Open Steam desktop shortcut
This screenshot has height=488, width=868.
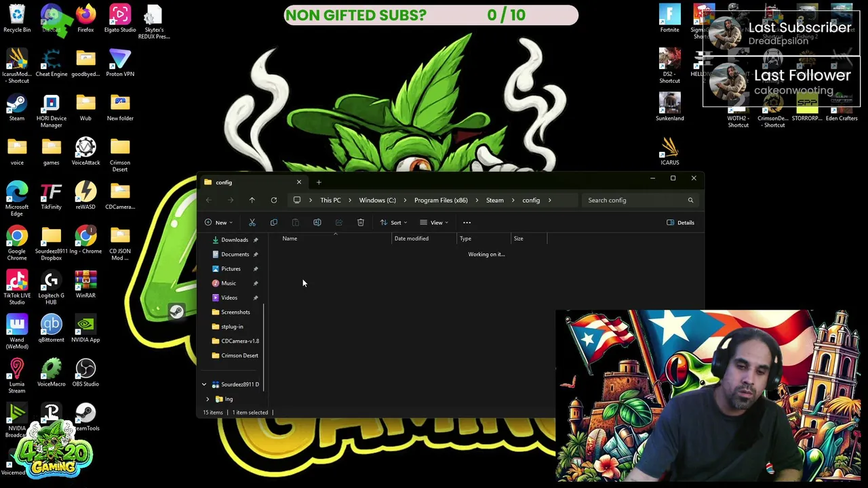coord(17,108)
